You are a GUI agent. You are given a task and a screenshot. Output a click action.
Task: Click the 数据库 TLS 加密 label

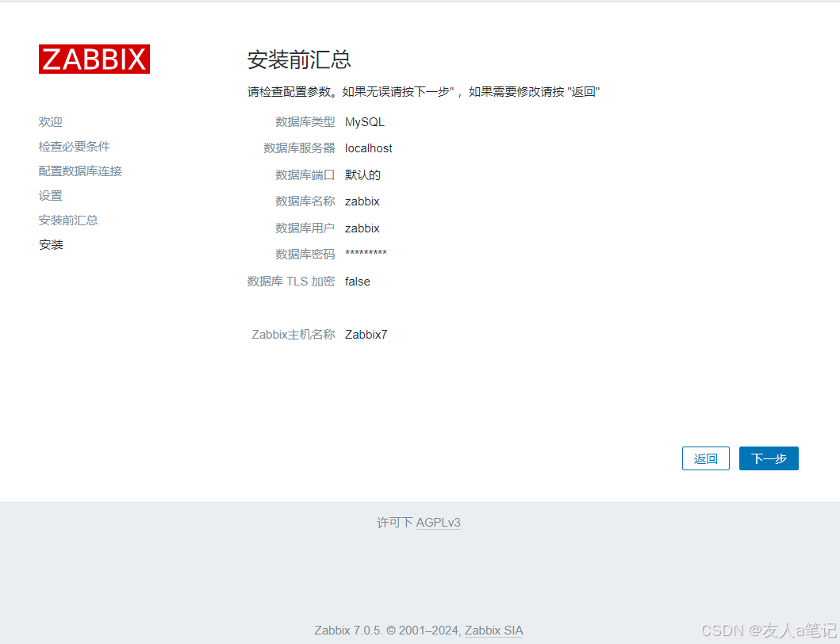[291, 282]
